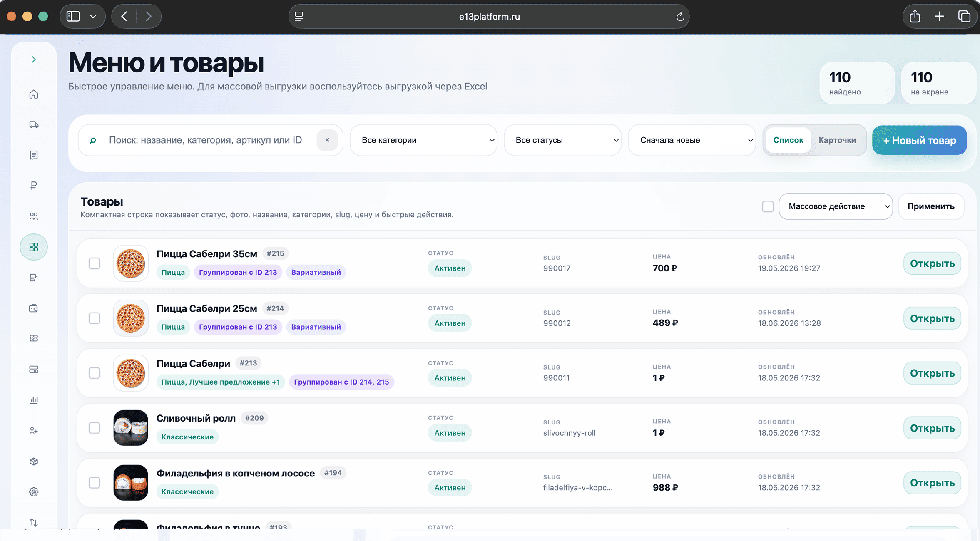
Task: Expand the sidebar with the chevron arrow
Action: click(x=34, y=60)
